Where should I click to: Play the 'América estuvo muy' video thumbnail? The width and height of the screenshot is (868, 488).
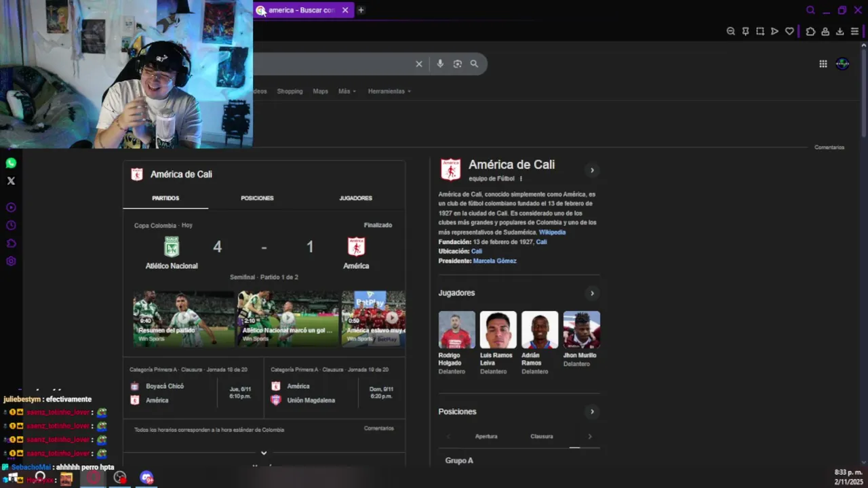[374, 319]
